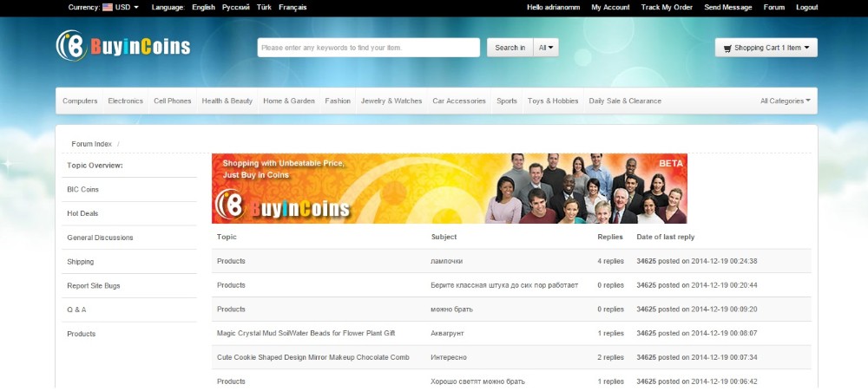Open Track My Order link
Image resolution: width=868 pixels, height=391 pixels.
pos(667,7)
